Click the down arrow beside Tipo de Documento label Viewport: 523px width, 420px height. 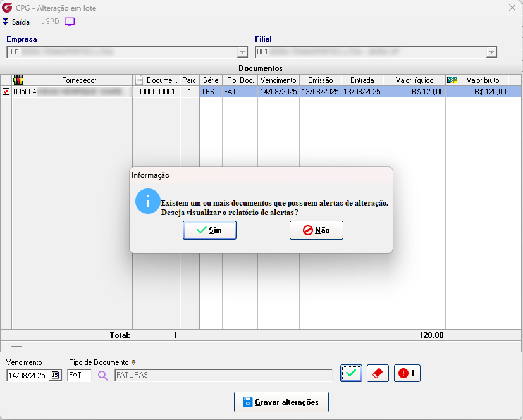tap(133, 362)
